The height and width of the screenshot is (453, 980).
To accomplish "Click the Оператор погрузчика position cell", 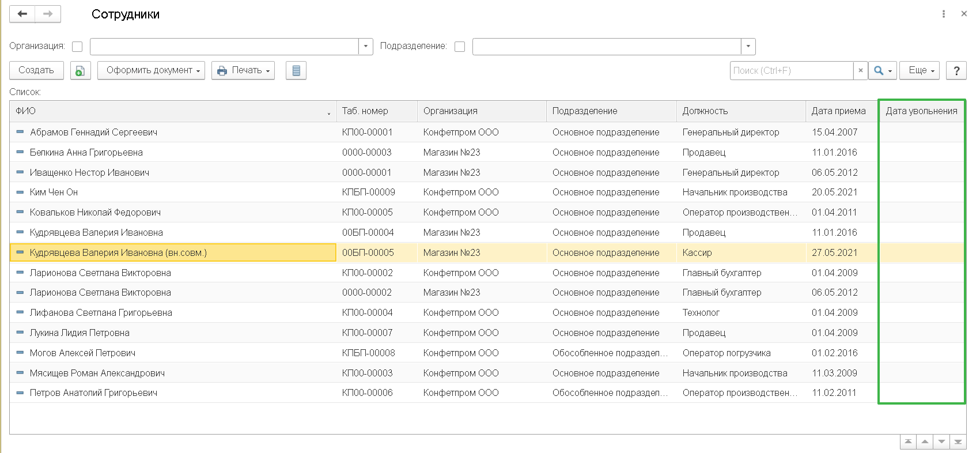I will point(741,353).
